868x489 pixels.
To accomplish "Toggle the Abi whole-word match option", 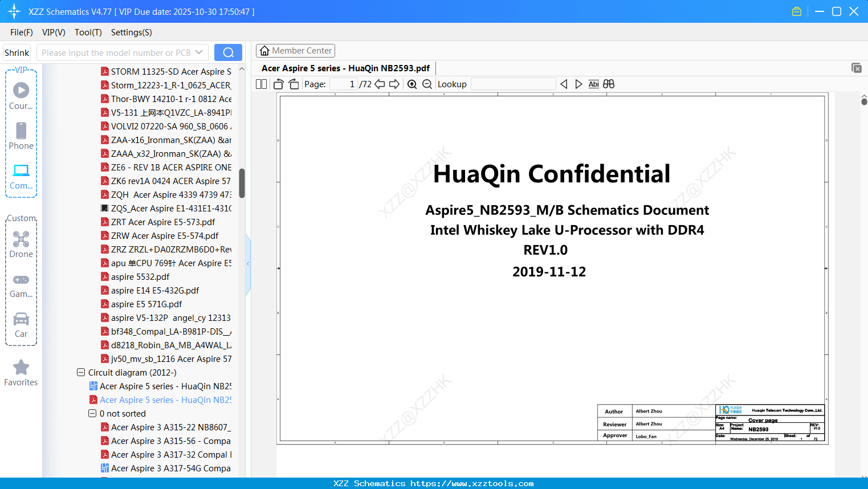I will [x=594, y=84].
